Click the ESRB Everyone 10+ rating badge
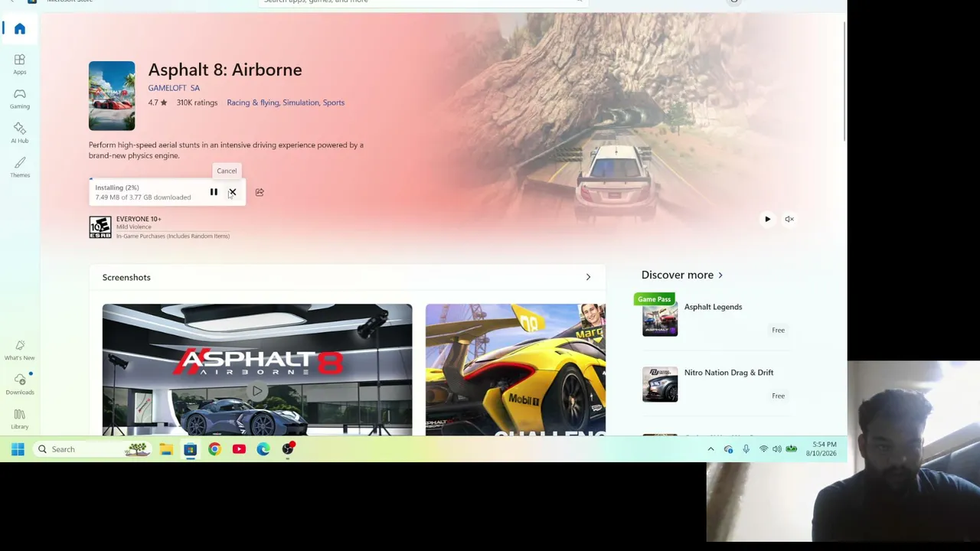 click(x=100, y=227)
